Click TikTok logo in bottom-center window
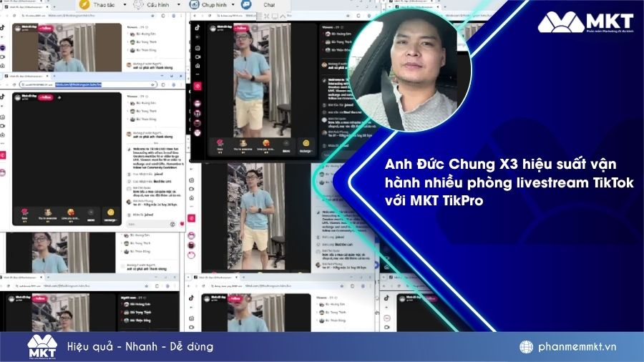The image size is (644, 362). pyautogui.click(x=191, y=298)
